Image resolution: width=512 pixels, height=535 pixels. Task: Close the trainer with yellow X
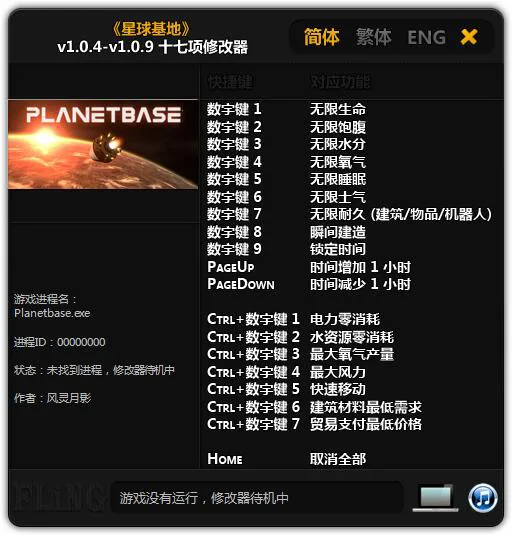(469, 37)
